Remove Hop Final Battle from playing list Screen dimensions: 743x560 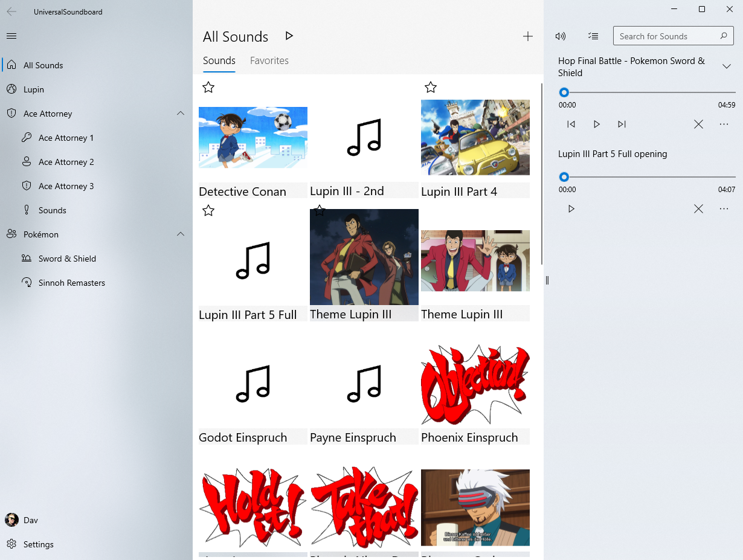[x=698, y=124]
